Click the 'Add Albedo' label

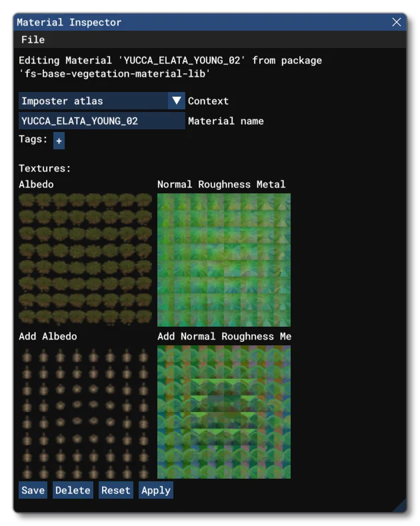tap(48, 337)
